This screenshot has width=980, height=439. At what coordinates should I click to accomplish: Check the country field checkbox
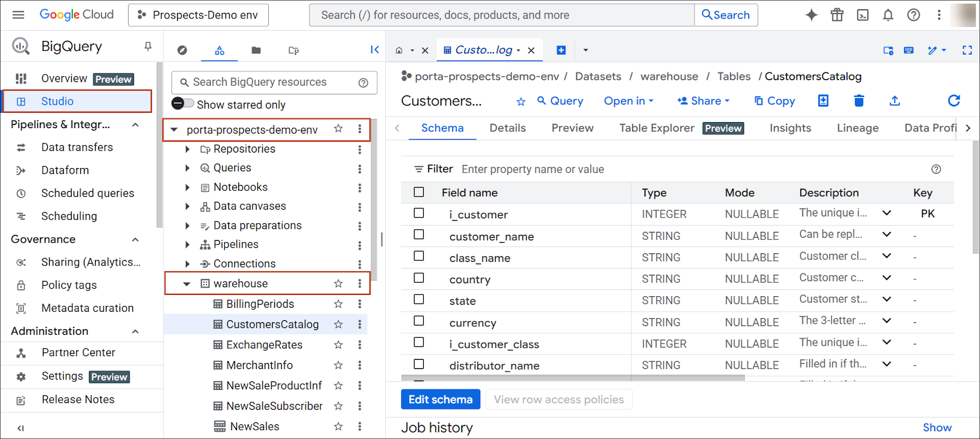click(x=419, y=278)
